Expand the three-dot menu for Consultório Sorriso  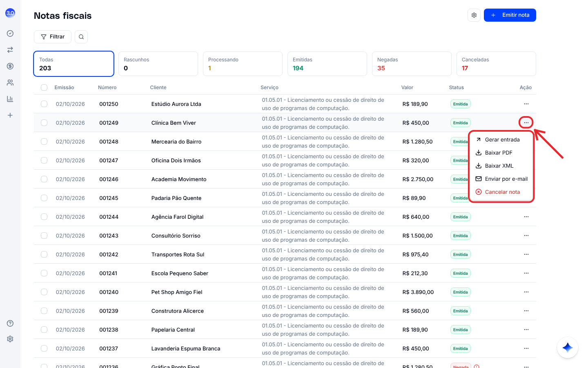tap(526, 236)
